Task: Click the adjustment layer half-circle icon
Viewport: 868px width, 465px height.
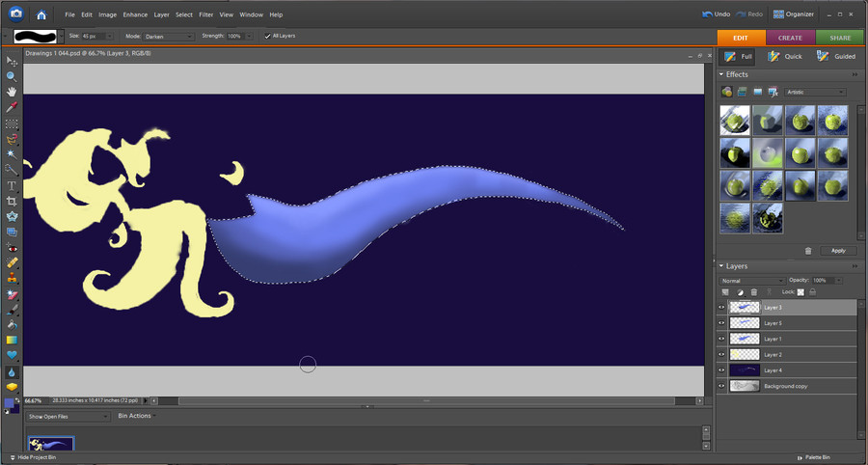Action: tap(740, 291)
